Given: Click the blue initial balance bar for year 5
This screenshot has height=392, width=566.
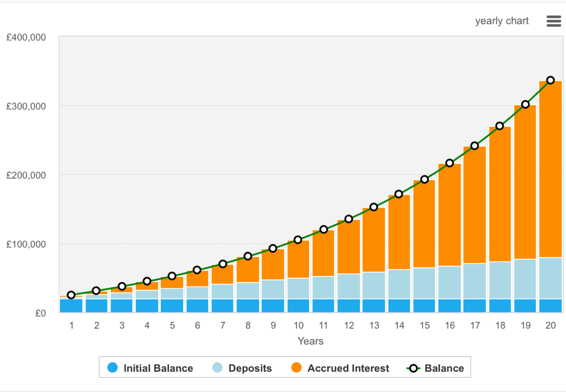Looking at the screenshot, I should (172, 306).
